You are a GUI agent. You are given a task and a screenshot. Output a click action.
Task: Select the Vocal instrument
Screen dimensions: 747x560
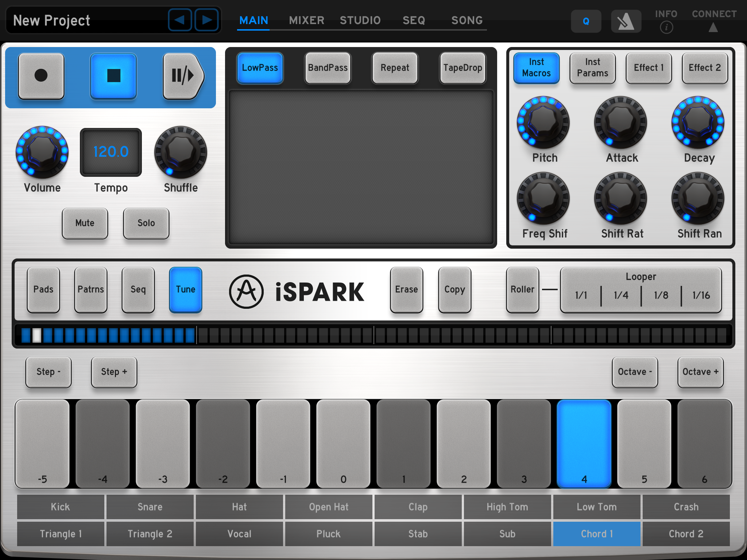coord(239,534)
